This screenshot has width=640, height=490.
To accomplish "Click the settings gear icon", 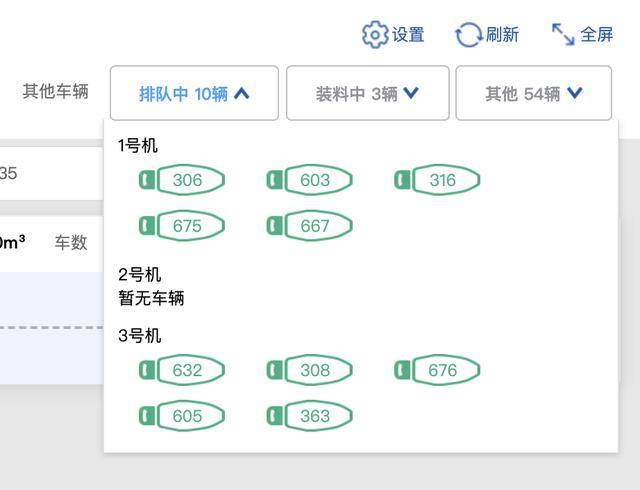I will (375, 34).
